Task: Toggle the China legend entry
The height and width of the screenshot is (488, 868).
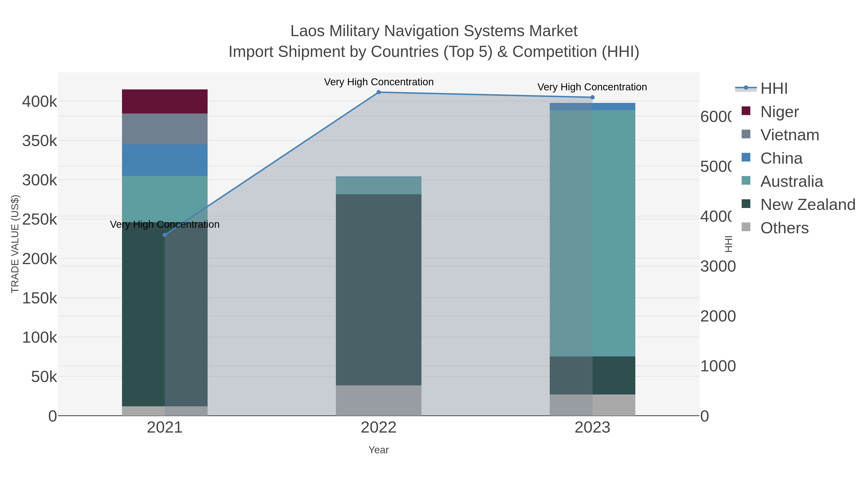Action: [x=772, y=158]
